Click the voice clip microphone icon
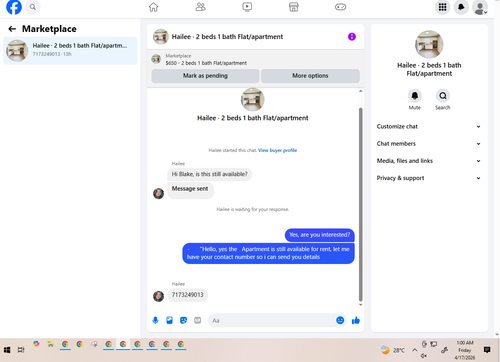This screenshot has width=500, height=362. [x=155, y=320]
